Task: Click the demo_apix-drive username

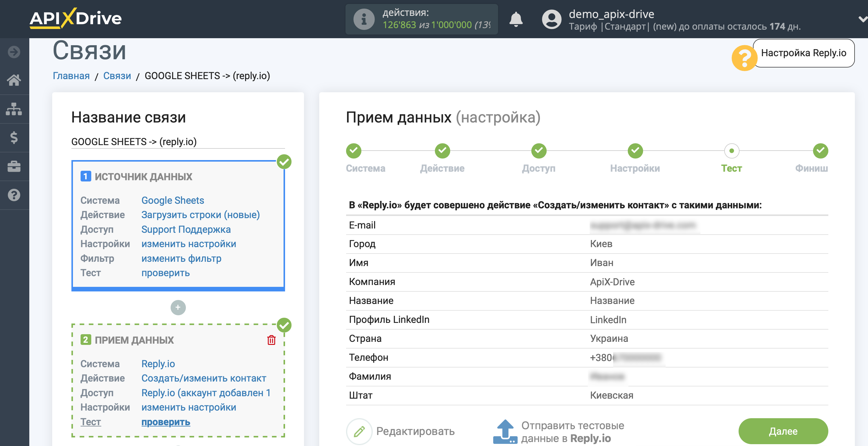Action: pos(611,14)
